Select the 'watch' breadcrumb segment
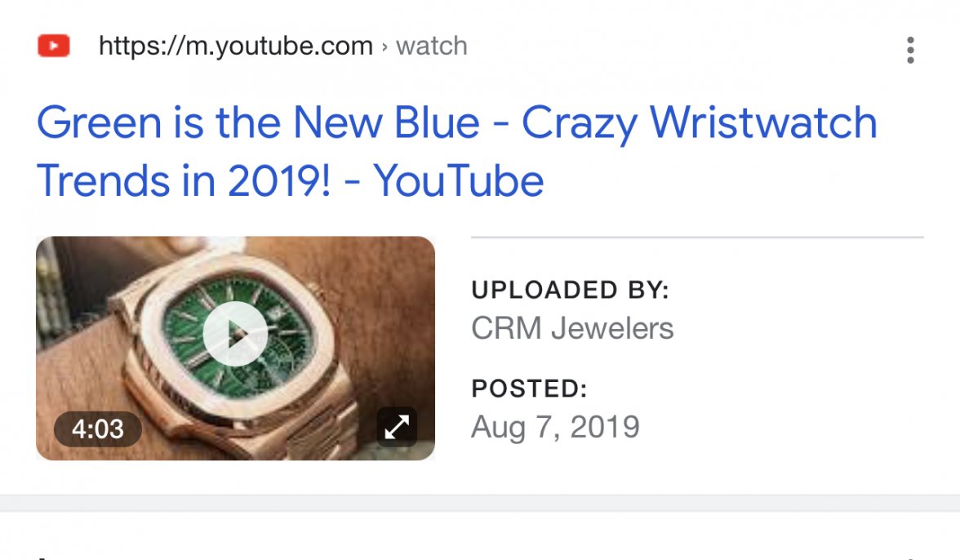This screenshot has height=560, width=960. [x=432, y=46]
